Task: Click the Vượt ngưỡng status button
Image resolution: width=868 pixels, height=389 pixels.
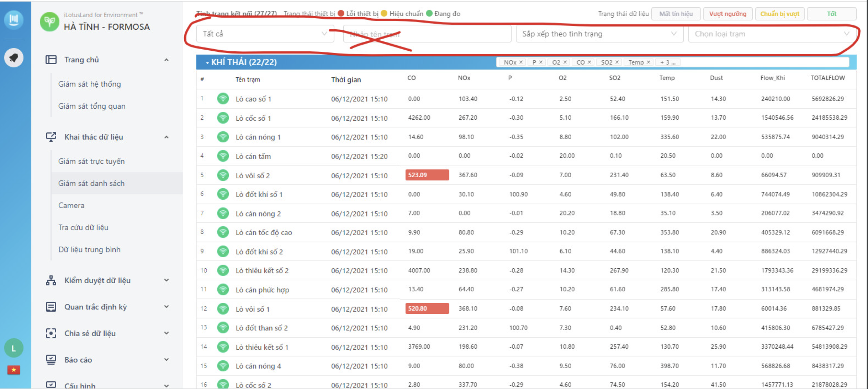Action: tap(728, 14)
